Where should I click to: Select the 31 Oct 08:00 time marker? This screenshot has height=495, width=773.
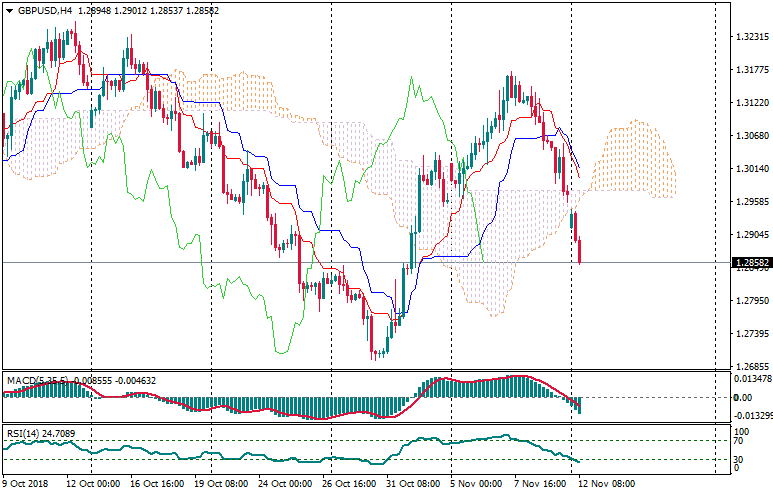[414, 483]
